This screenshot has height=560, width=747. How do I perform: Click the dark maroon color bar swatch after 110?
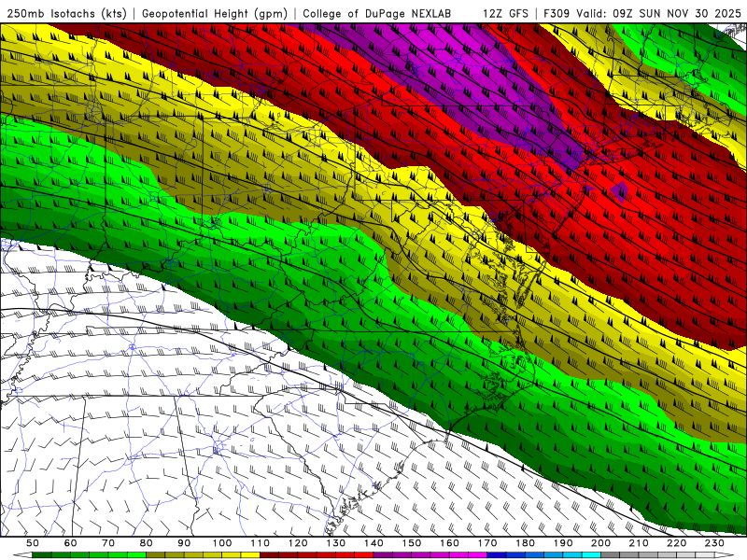(x=269, y=554)
